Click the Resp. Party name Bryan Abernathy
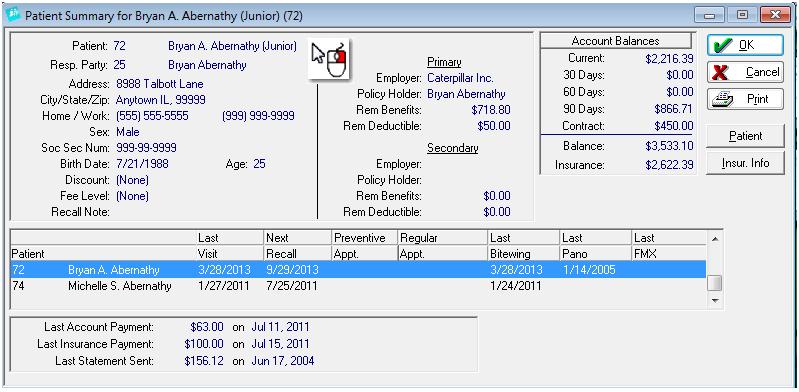This screenshot has height=392, width=799. point(207,65)
